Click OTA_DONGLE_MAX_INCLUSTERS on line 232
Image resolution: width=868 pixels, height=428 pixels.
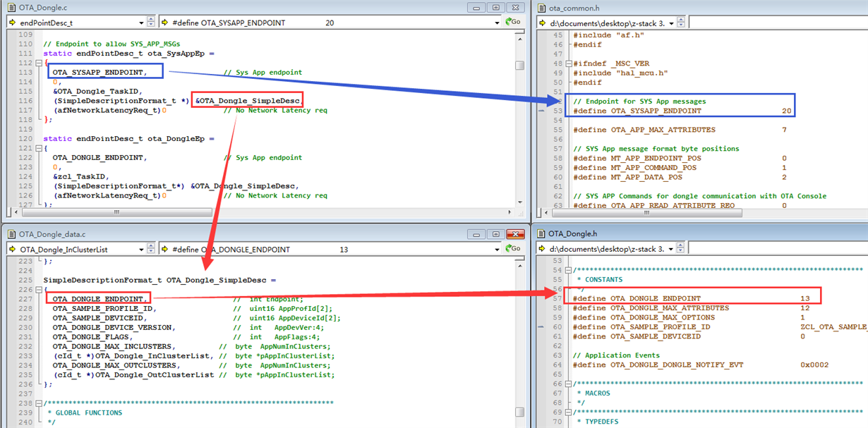click(x=111, y=346)
